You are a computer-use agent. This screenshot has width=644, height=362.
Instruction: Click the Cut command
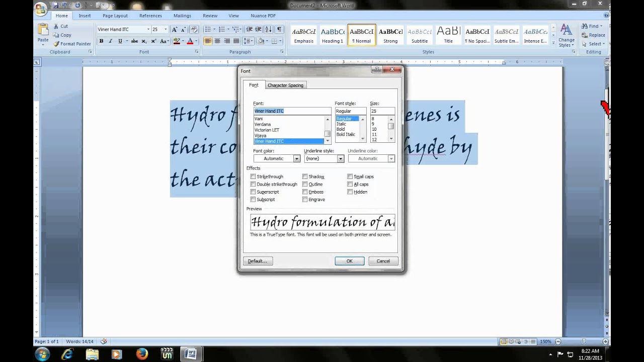pyautogui.click(x=60, y=26)
